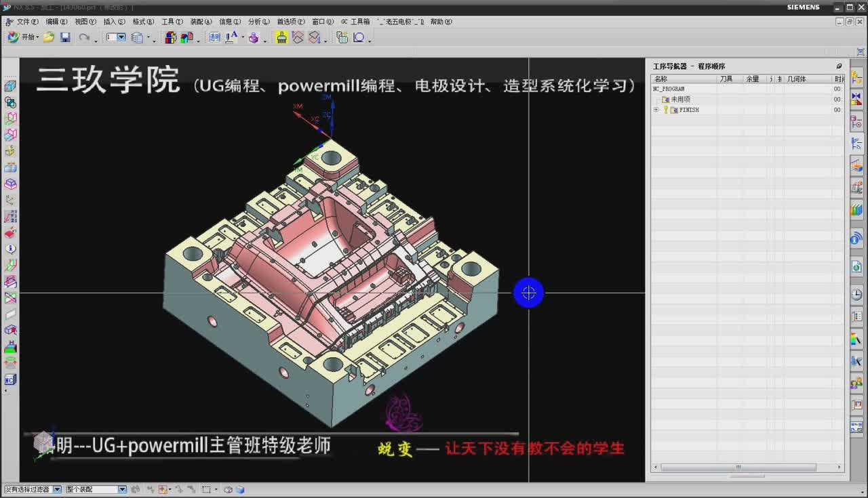
Task: Open the 信息 (Information) menu
Action: coord(230,22)
